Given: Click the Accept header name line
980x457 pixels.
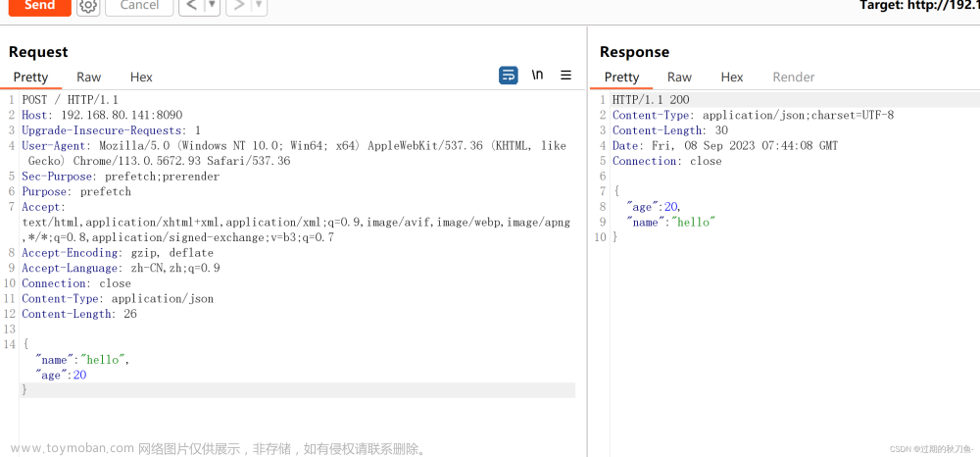Looking at the screenshot, I should (x=43, y=207).
